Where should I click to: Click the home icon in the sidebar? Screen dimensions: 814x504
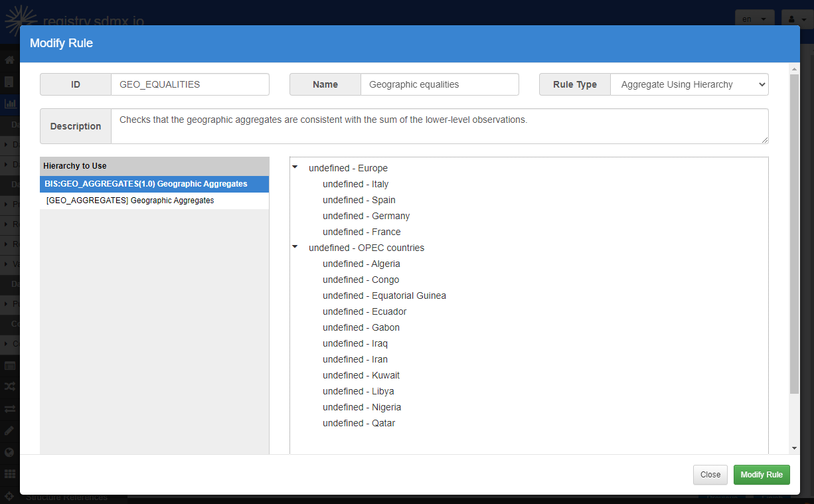pos(9,60)
